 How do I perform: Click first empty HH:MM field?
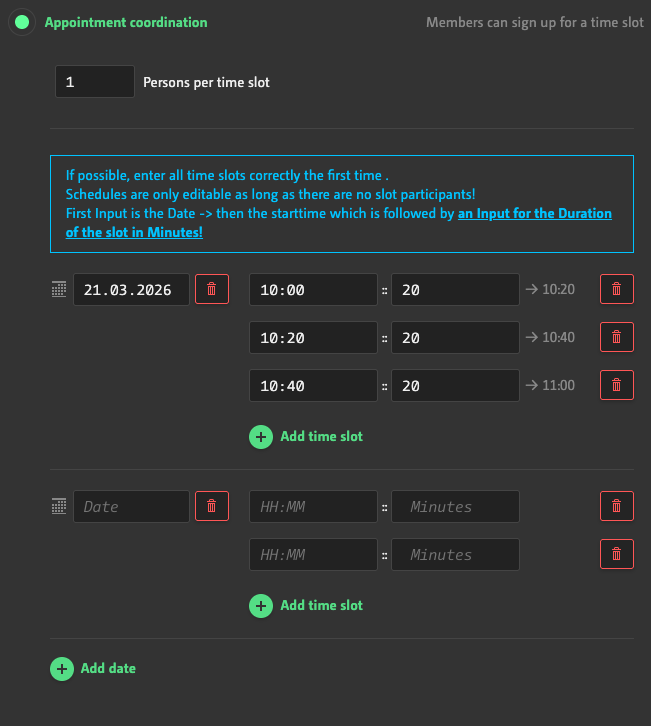pyautogui.click(x=313, y=507)
